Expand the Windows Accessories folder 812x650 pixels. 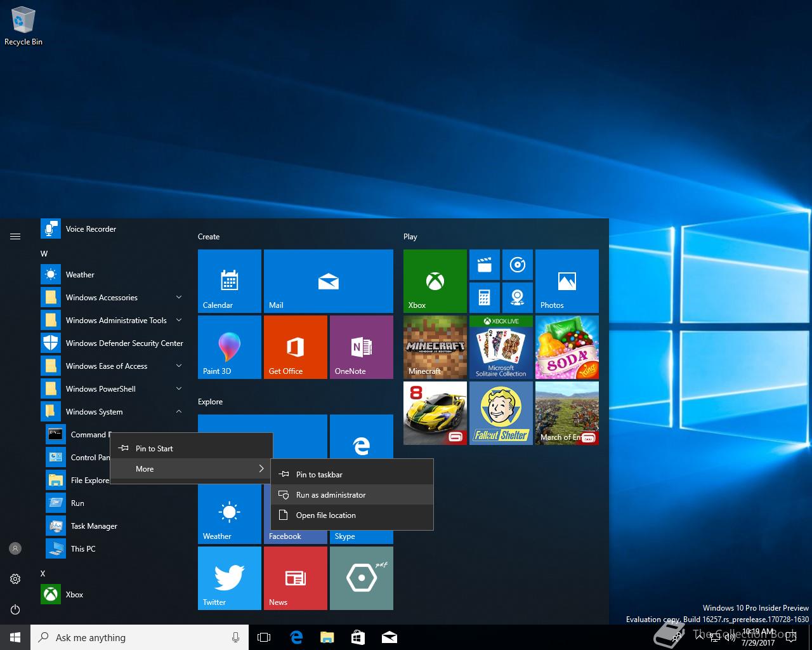(x=112, y=298)
